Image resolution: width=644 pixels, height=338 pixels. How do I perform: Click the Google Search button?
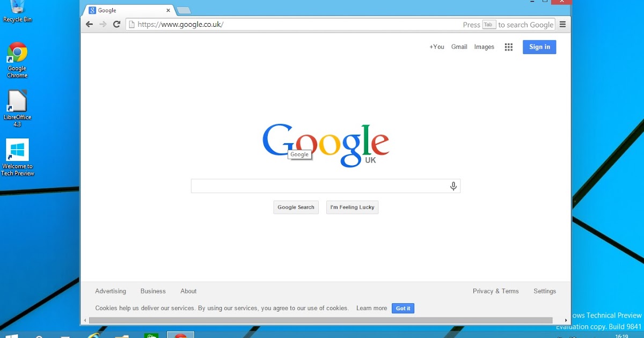pos(296,207)
